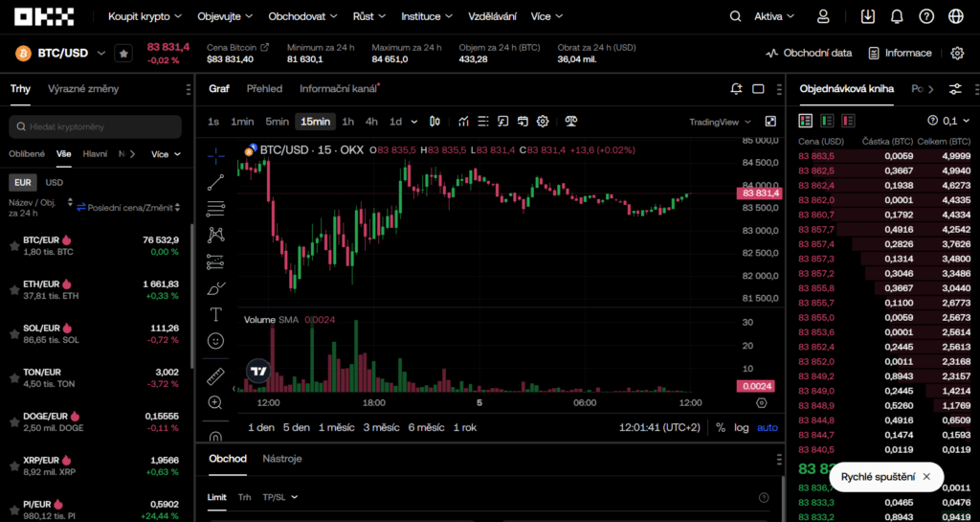This screenshot has height=522, width=980.
Task: Toggle favorite star for ETH/EUR
Action: pos(13,289)
